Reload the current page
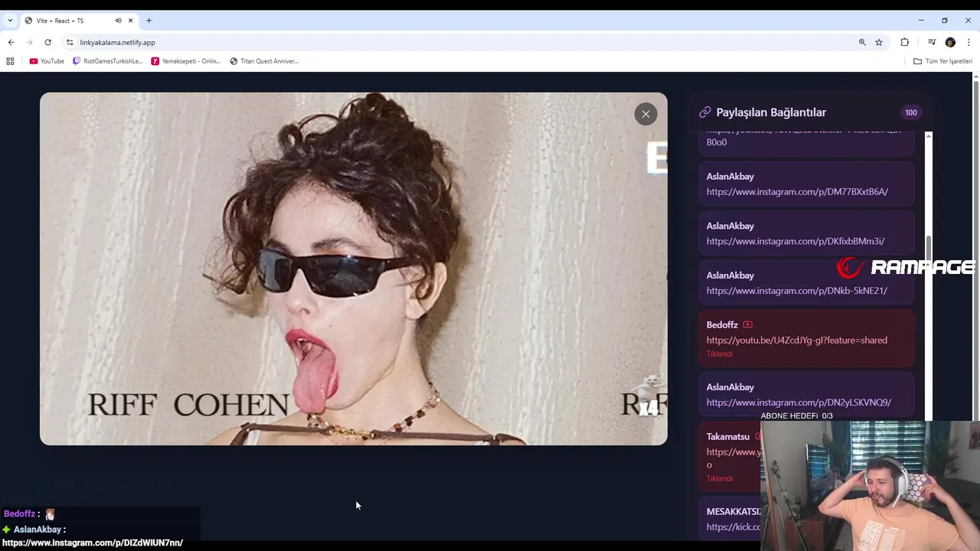980x551 pixels. click(47, 42)
